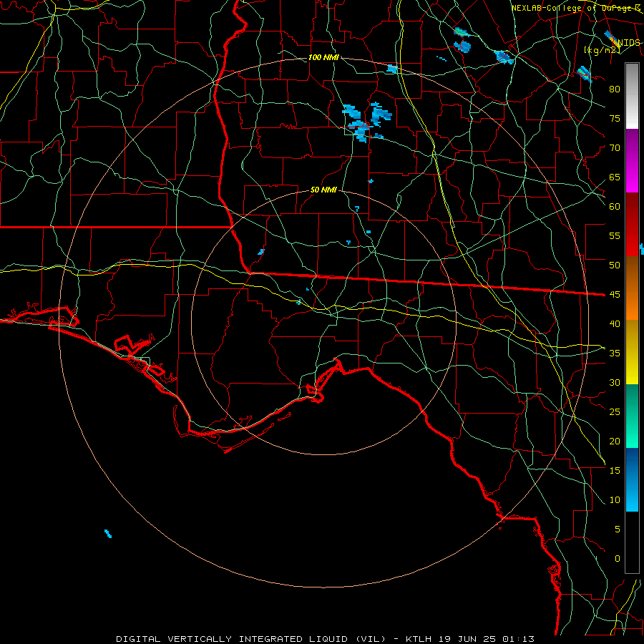Image resolution: width=644 pixels, height=644 pixels.
Task: Pick the blue segment of the color bar
Action: tap(632, 479)
